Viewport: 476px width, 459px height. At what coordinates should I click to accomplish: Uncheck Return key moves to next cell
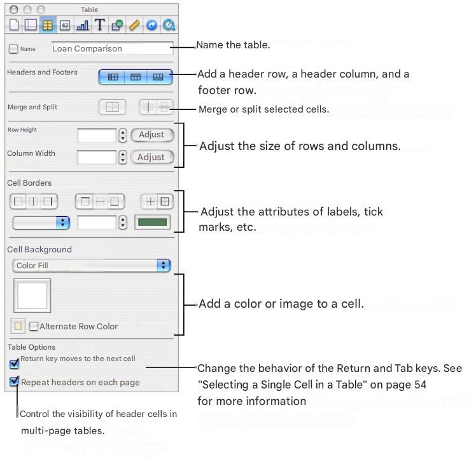pos(14,364)
